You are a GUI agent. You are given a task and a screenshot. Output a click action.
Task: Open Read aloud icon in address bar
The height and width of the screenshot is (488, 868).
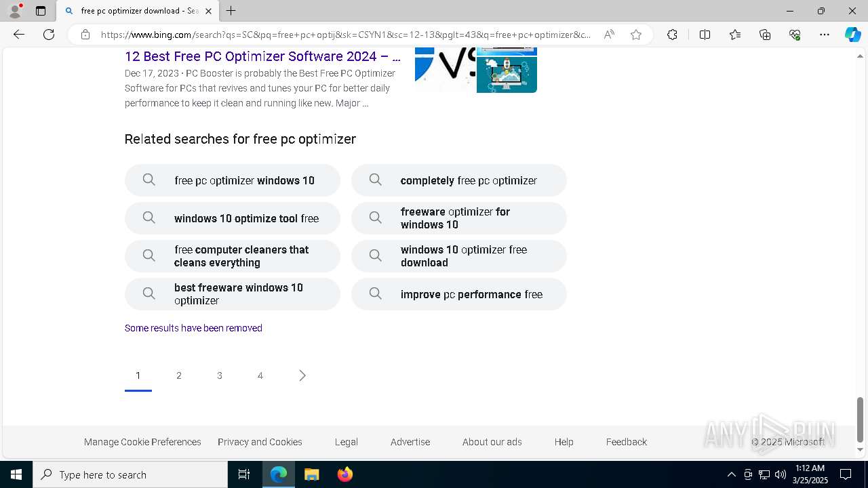(x=609, y=35)
